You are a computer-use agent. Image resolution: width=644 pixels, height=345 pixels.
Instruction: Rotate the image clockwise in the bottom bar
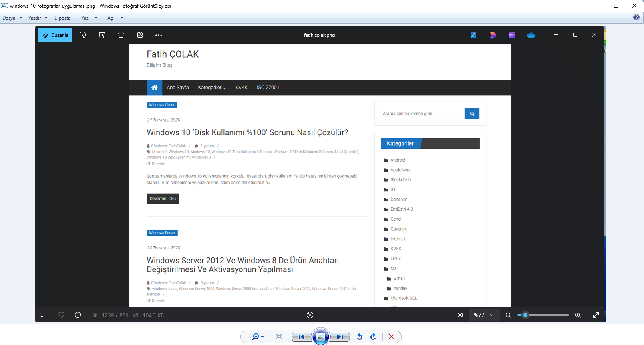pyautogui.click(x=373, y=337)
